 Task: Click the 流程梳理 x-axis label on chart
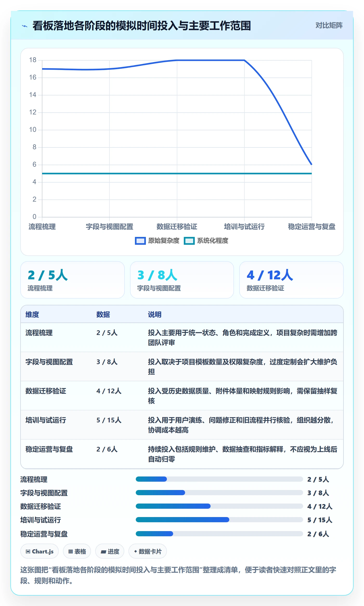point(42,227)
